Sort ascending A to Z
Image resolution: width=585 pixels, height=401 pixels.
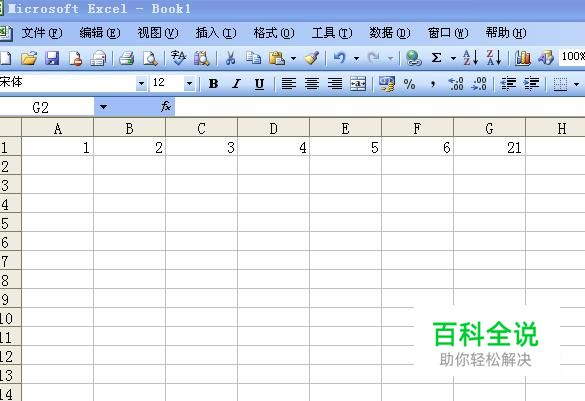click(x=470, y=58)
